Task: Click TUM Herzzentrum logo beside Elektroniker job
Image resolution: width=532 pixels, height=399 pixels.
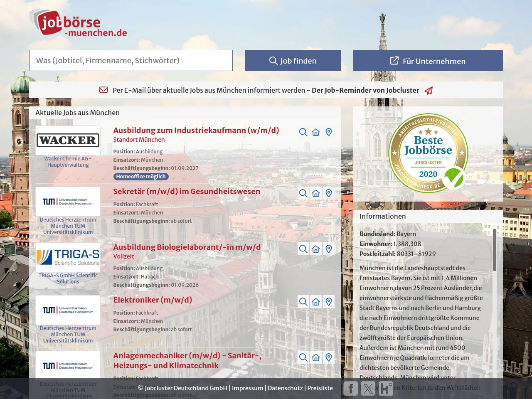Action: 68,310
